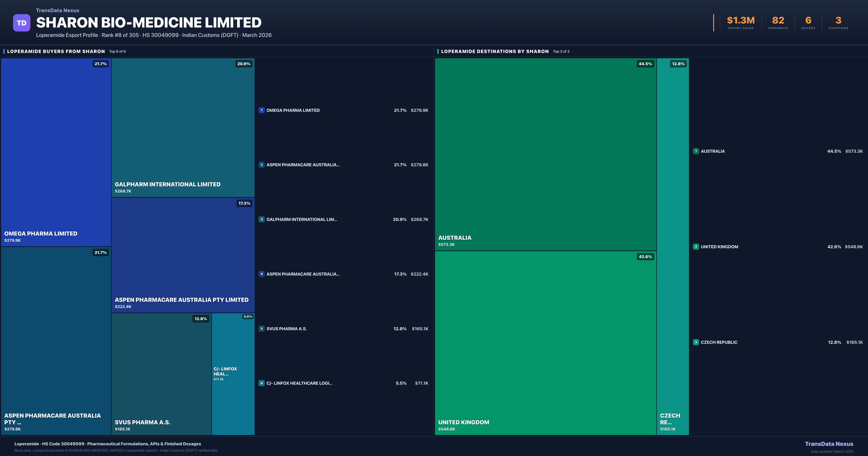Viewport: 868px width, 456px height.
Task: Click the purple TD logo icon
Action: click(22, 23)
